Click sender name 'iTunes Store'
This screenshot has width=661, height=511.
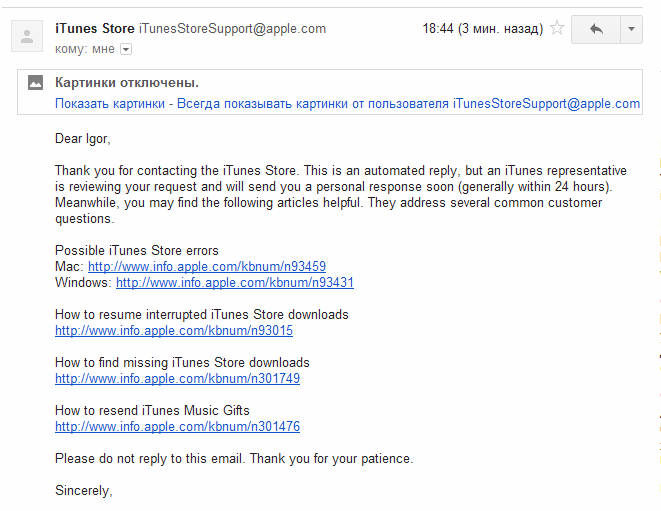point(94,28)
